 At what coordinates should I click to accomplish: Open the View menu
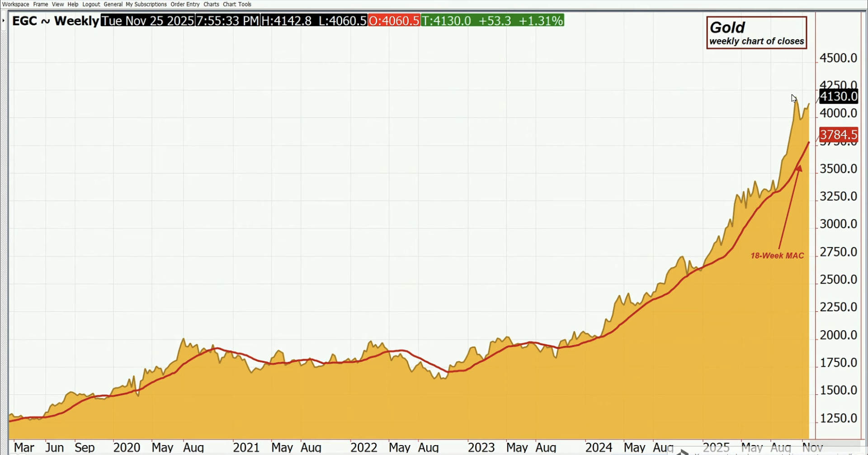[x=58, y=5]
